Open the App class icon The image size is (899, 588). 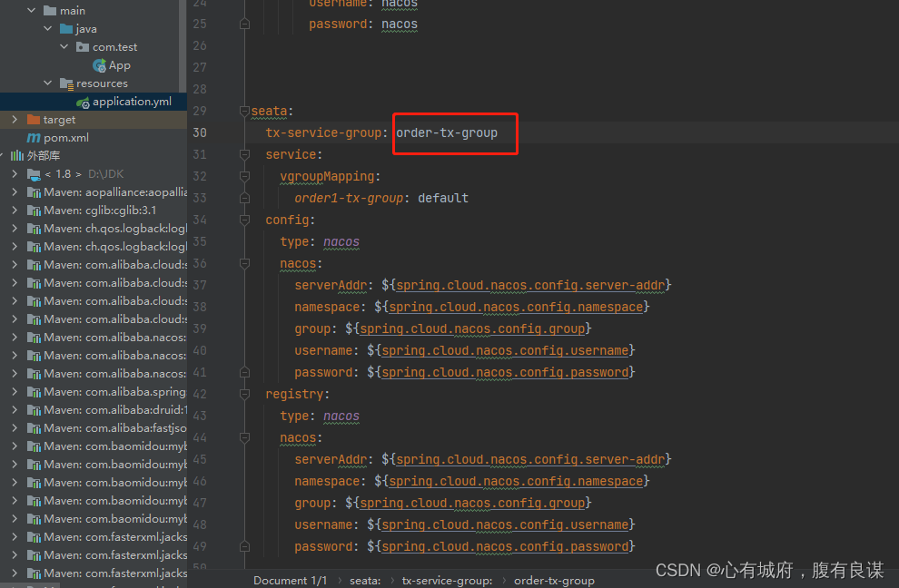(x=99, y=65)
